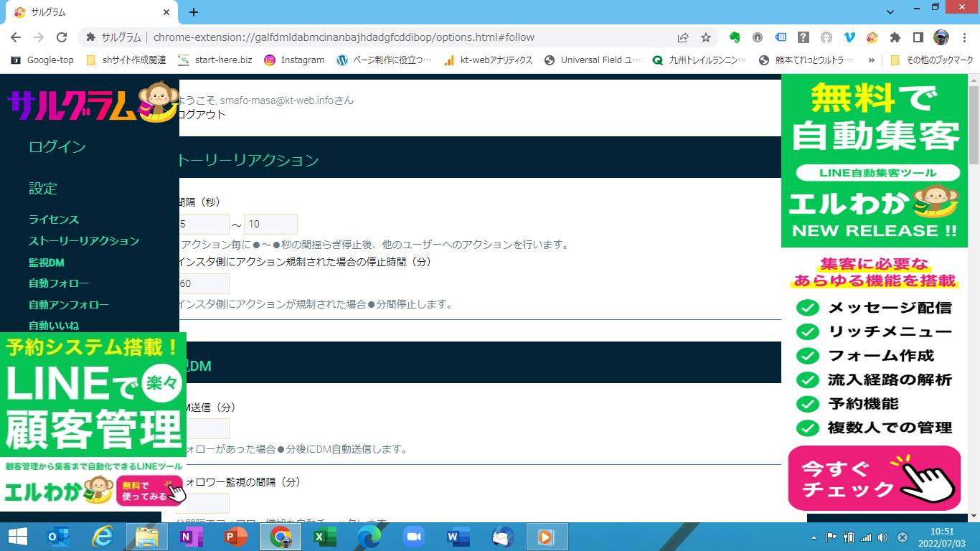The height and width of the screenshot is (551, 980).
Task: Bookmark this page with star icon
Action: pyautogui.click(x=706, y=37)
